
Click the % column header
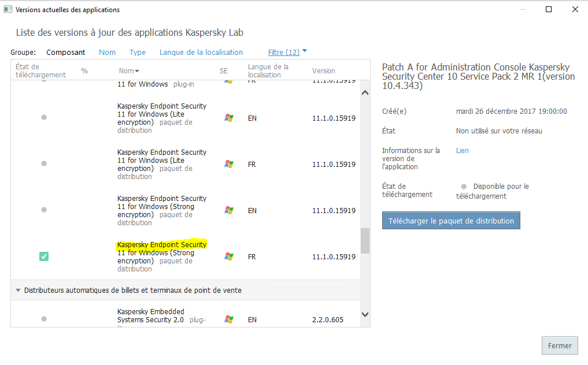click(84, 71)
